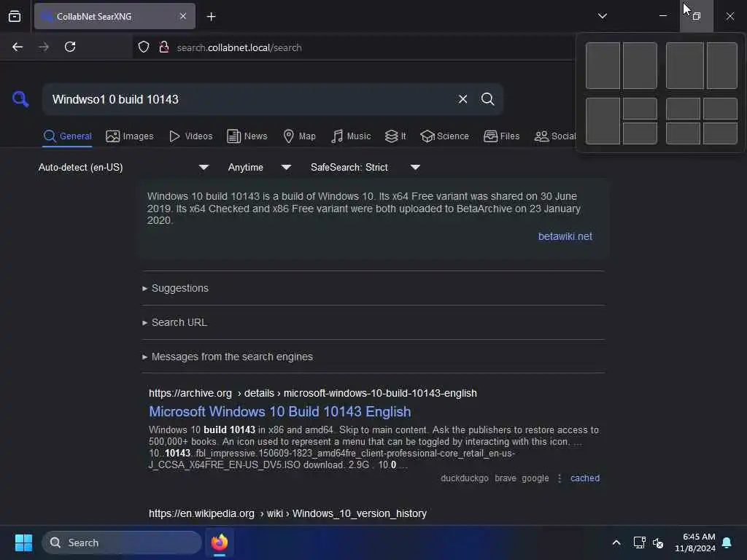
Task: Select the General search tab
Action: click(67, 136)
